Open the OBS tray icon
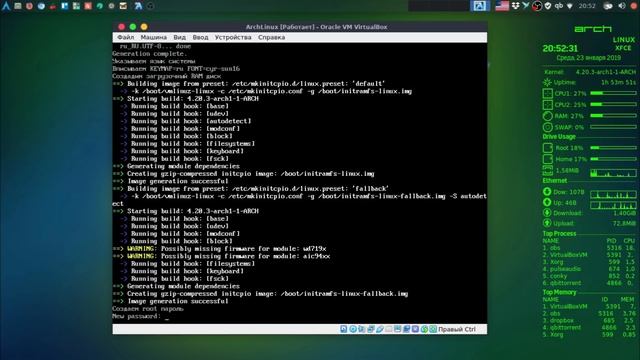This screenshot has width=640, height=360. click(x=537, y=6)
